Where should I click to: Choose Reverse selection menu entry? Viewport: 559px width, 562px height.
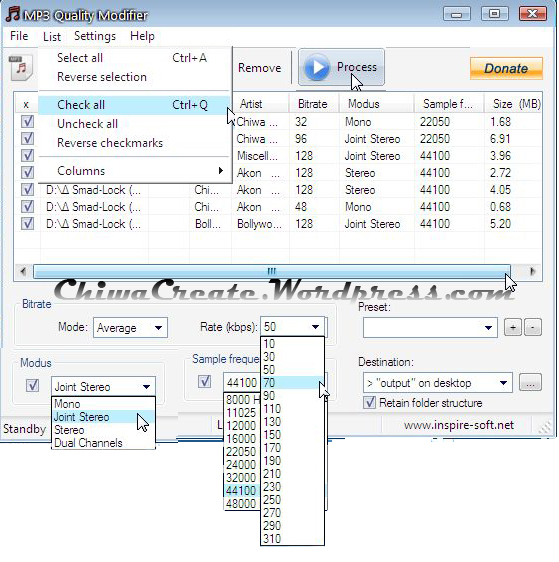click(134, 77)
